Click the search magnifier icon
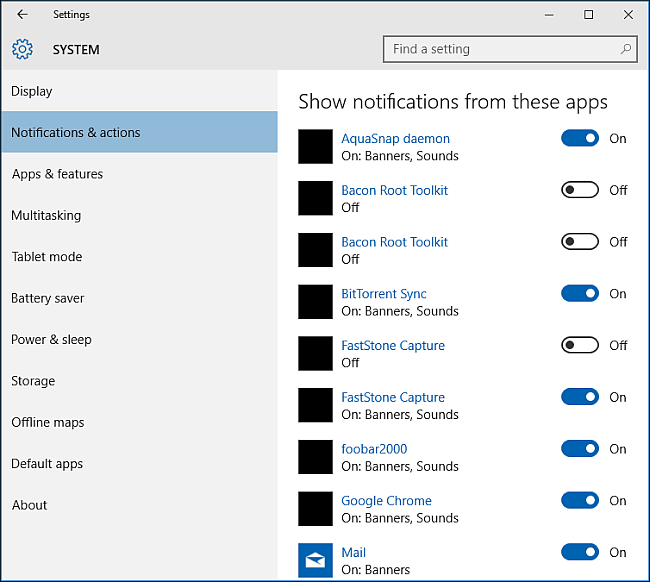The image size is (650, 582). pyautogui.click(x=626, y=49)
